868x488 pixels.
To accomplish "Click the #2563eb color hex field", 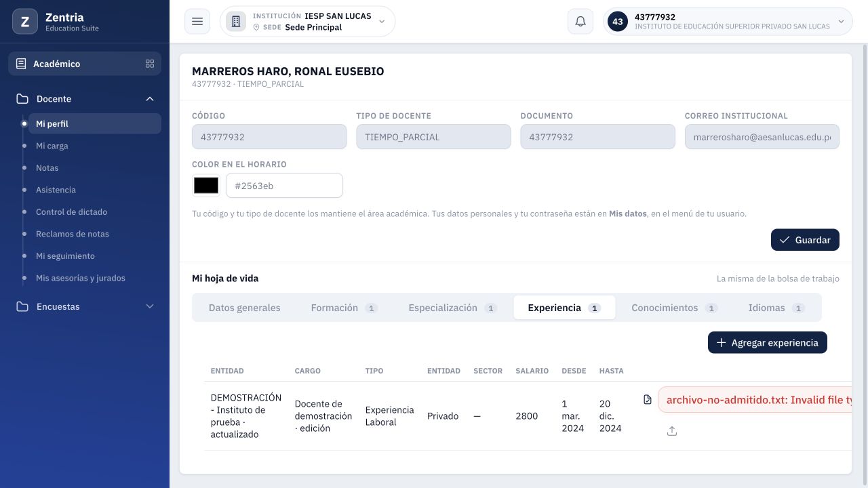I will 284,186.
